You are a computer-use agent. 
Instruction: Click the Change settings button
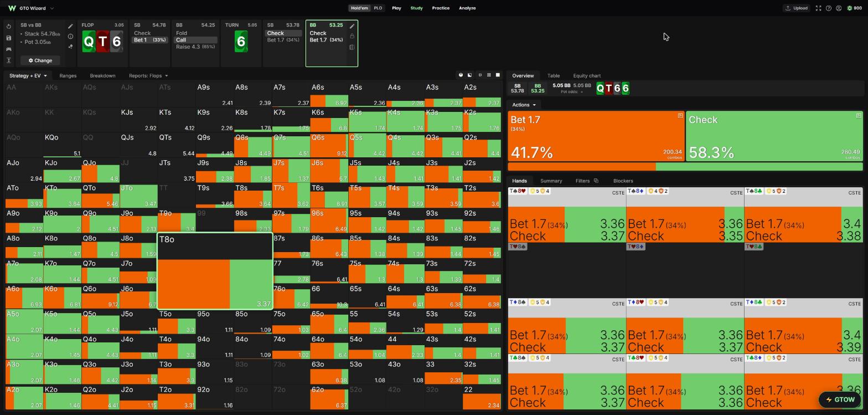(40, 60)
